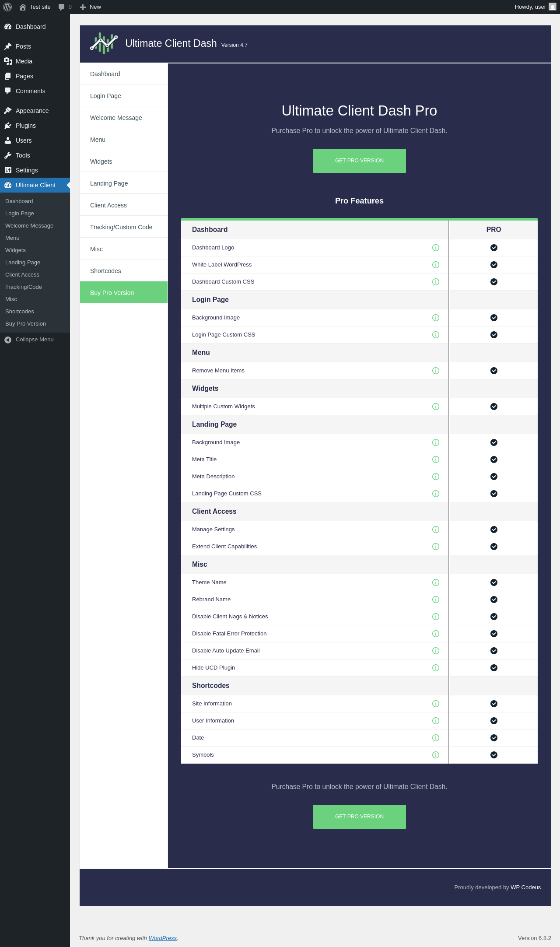Click info icon for Landing Page Custom CSS
Viewport: 560px width, 947px height.
tap(436, 494)
